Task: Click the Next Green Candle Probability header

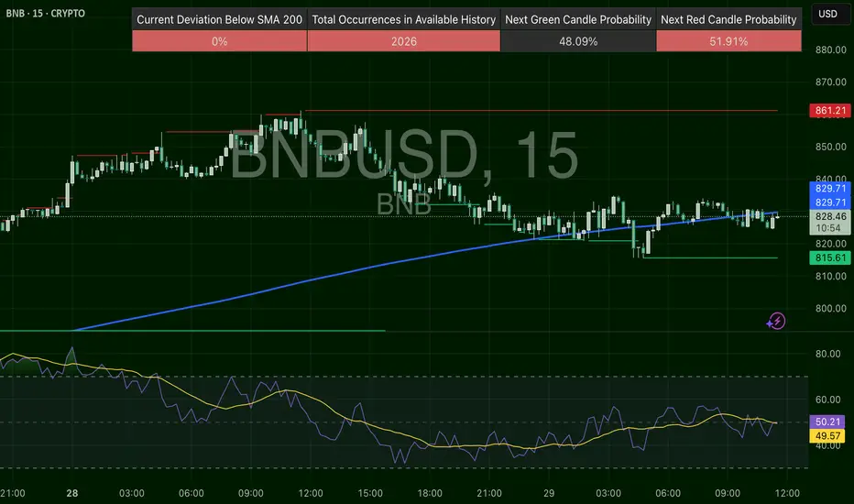Action: pyautogui.click(x=578, y=19)
